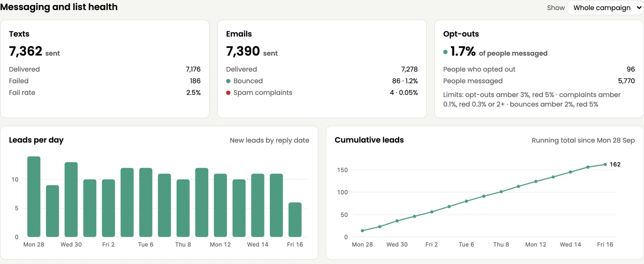
Task: Click the "2.5%" fail rate value
Action: pyautogui.click(x=194, y=93)
